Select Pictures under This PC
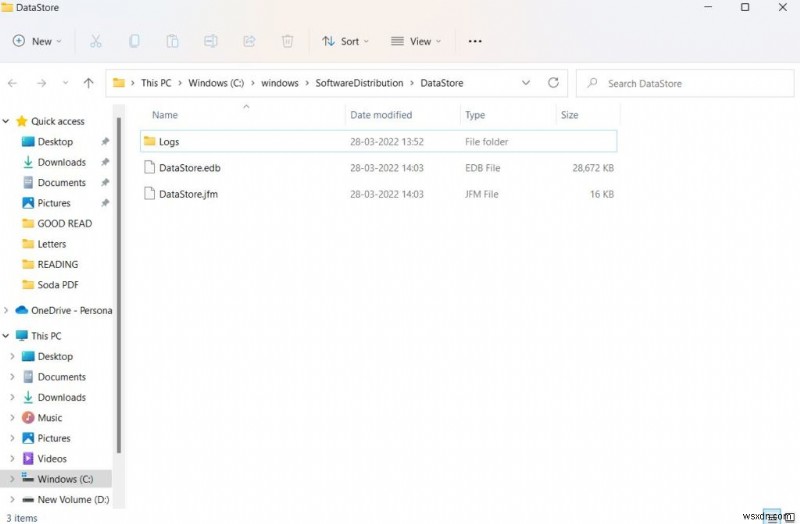The image size is (800, 524). [x=54, y=438]
